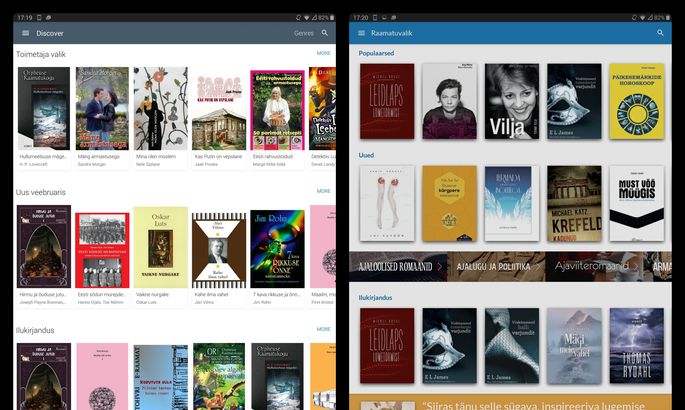This screenshot has width=685, height=410.
Task: Tap the search icon in Discover screen
Action: tap(325, 33)
